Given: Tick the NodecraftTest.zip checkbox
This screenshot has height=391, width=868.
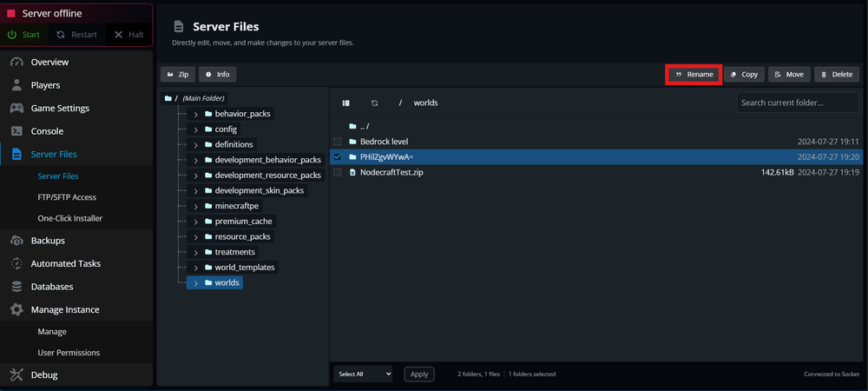Looking at the screenshot, I should click(338, 173).
